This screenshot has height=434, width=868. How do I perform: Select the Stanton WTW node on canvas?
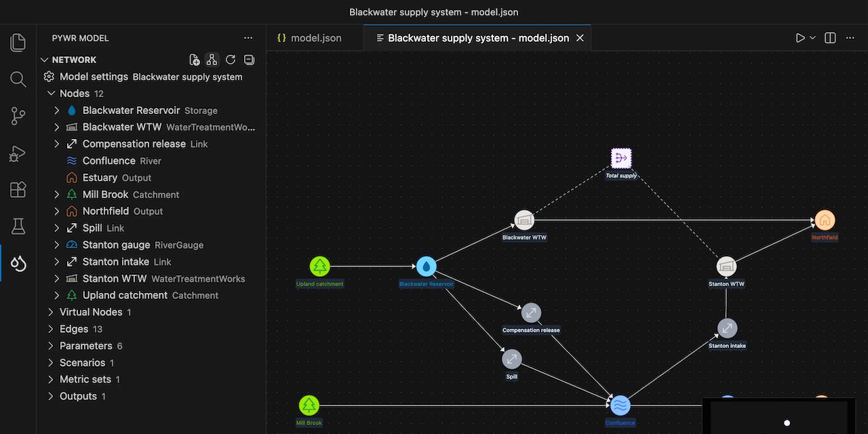[726, 267]
